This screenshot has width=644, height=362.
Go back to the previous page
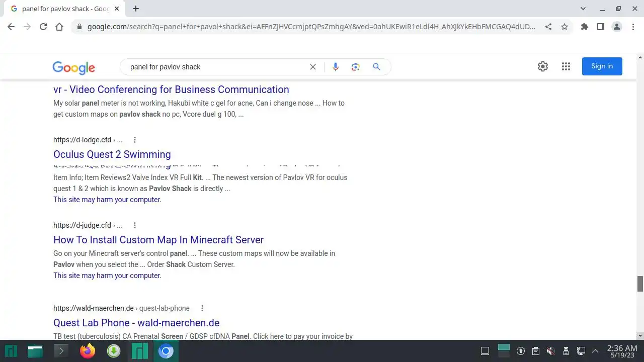pos(11,27)
